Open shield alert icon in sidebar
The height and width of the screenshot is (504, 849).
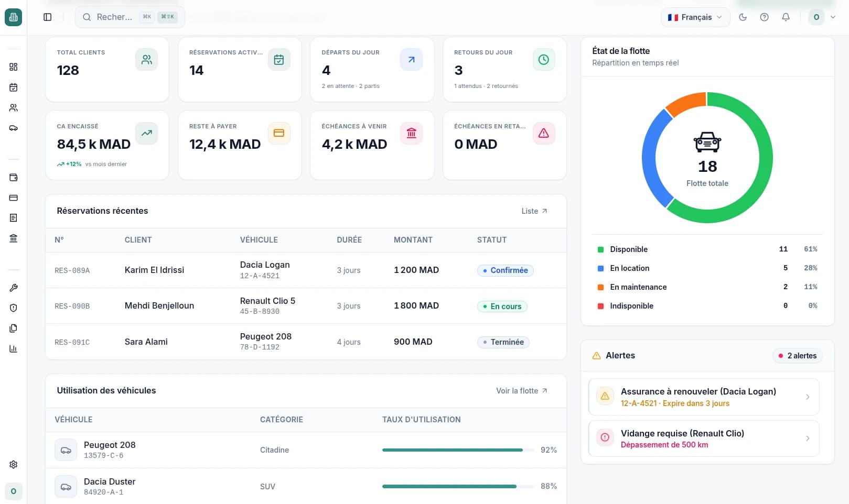pos(14,308)
